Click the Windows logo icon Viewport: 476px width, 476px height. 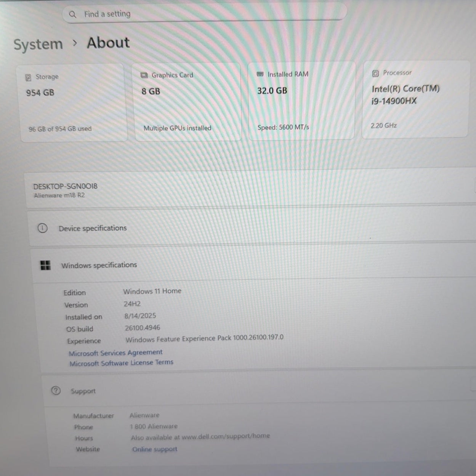click(46, 265)
